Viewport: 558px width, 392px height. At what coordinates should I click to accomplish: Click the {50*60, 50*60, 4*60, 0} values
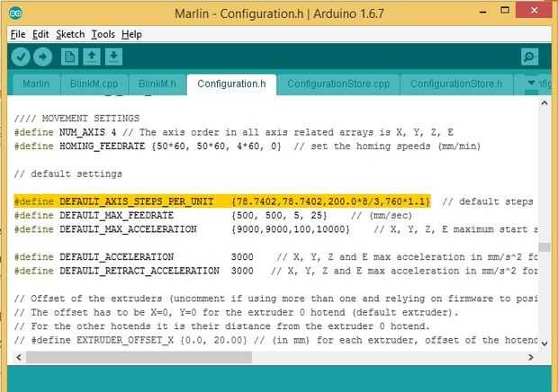(x=216, y=146)
